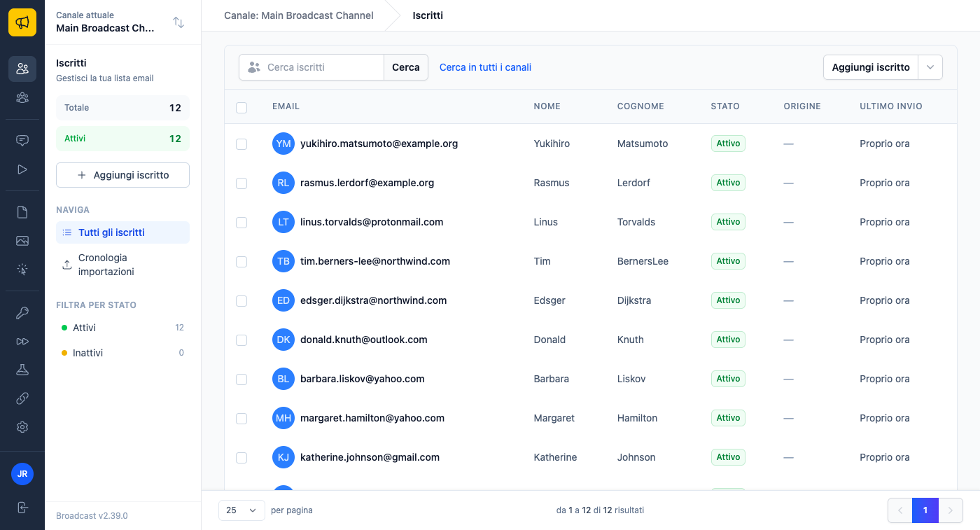The width and height of the screenshot is (980, 530).
Task: Open the settings gear icon
Action: (22, 427)
